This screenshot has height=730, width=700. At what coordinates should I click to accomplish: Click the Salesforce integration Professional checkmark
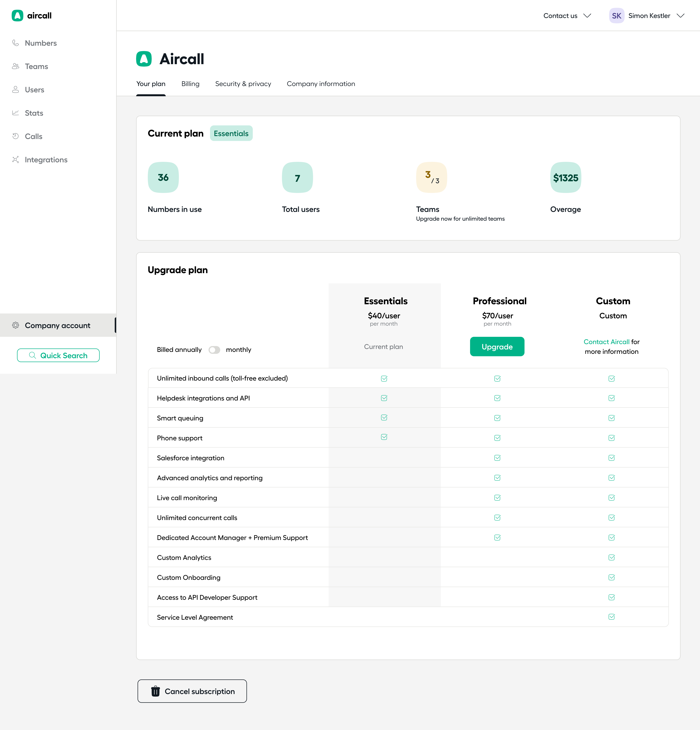click(x=497, y=458)
